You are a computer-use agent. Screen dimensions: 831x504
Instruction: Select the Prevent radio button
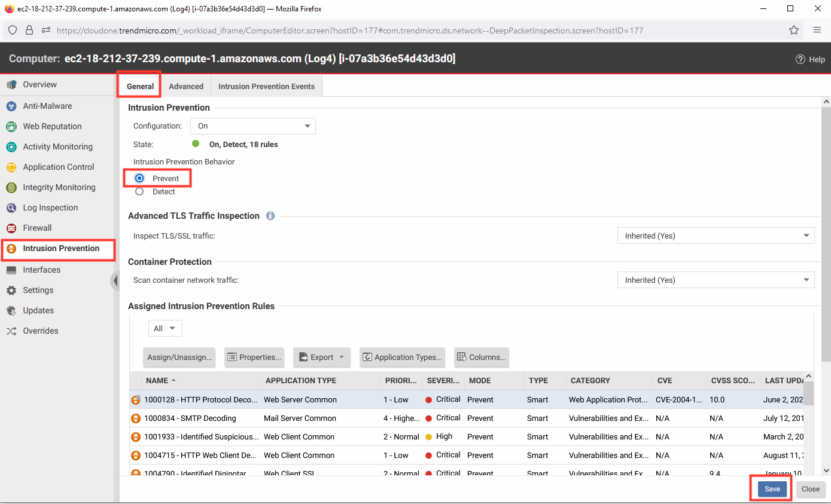tap(139, 178)
